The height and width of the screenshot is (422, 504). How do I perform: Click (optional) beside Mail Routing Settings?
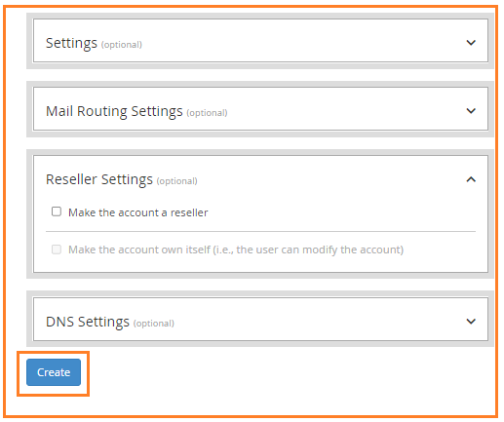207,113
